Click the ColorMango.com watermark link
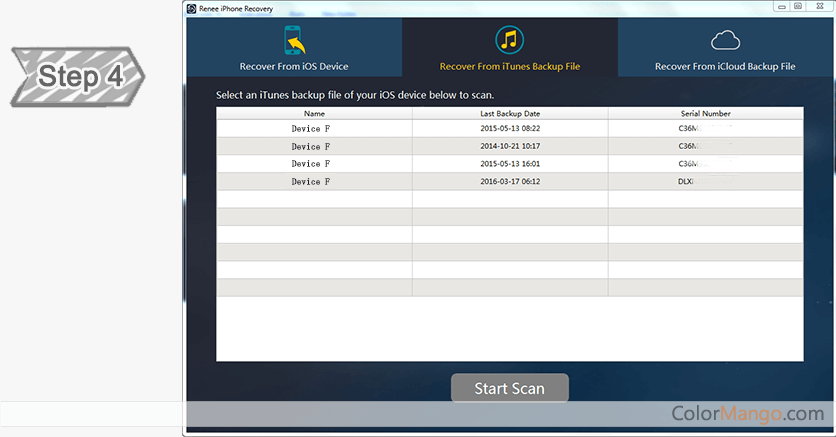 click(747, 413)
